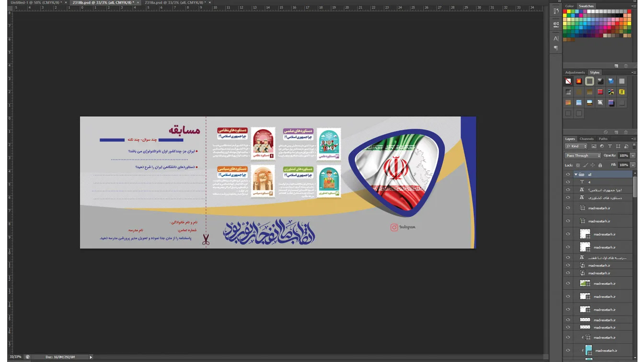Click the delete swatch trash icon
Viewport: 644px width, 362px height.
pos(626,66)
